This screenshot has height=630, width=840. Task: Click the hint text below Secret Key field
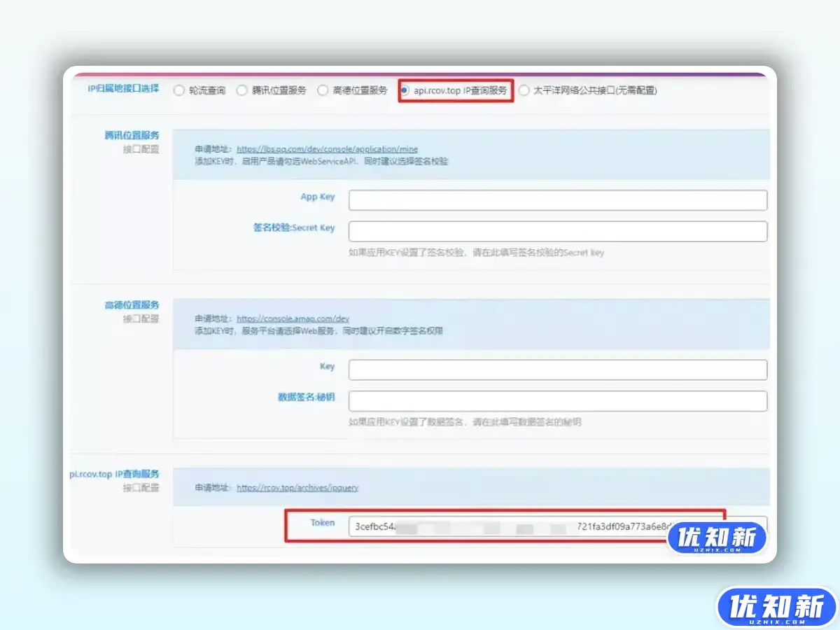point(476,252)
